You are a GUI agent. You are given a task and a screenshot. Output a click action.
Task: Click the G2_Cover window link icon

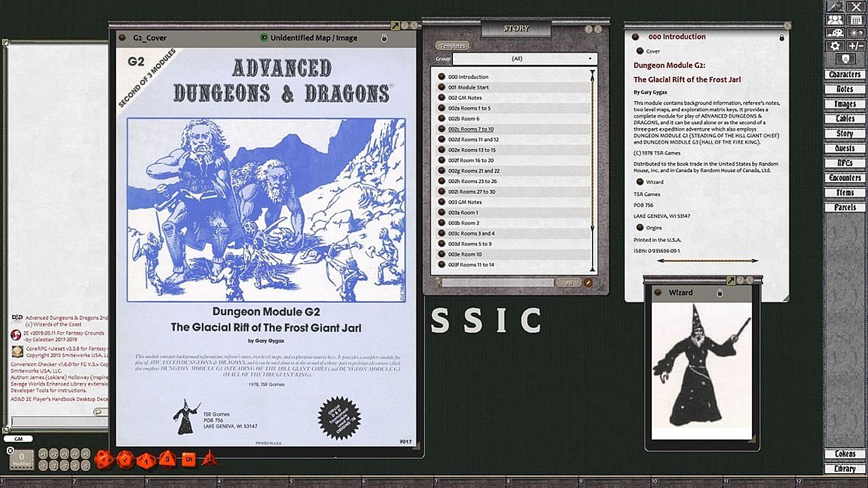[x=122, y=38]
